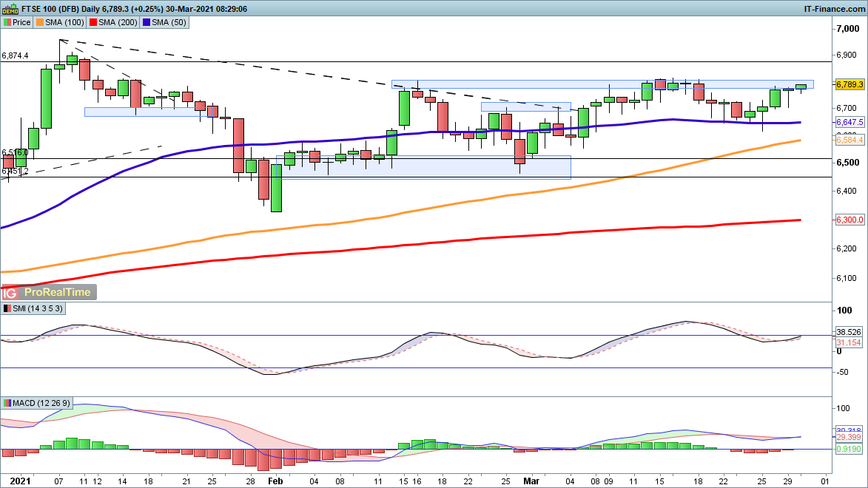Click the yellow 6,789.3 current price tag
This screenshot has width=868, height=488.
[850, 84]
